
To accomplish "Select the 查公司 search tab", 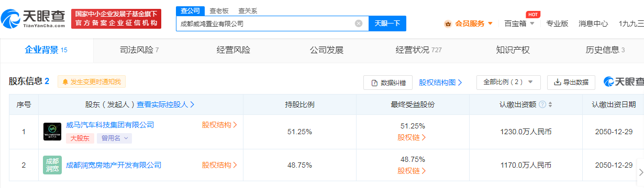I will click(x=190, y=10).
